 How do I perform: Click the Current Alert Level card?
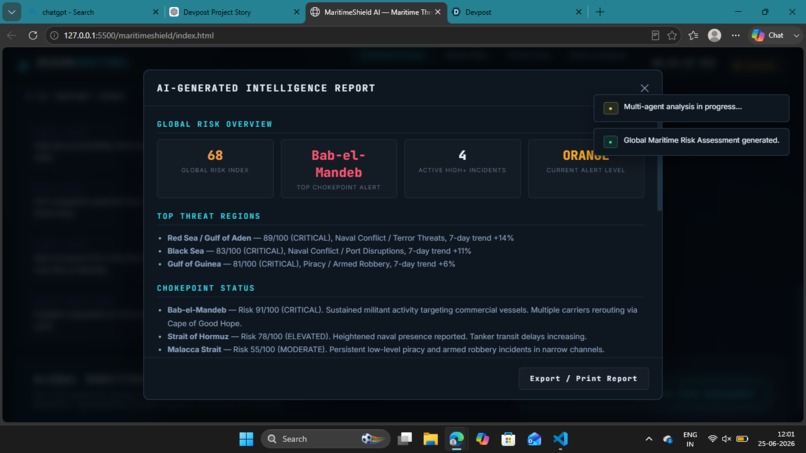(585, 169)
